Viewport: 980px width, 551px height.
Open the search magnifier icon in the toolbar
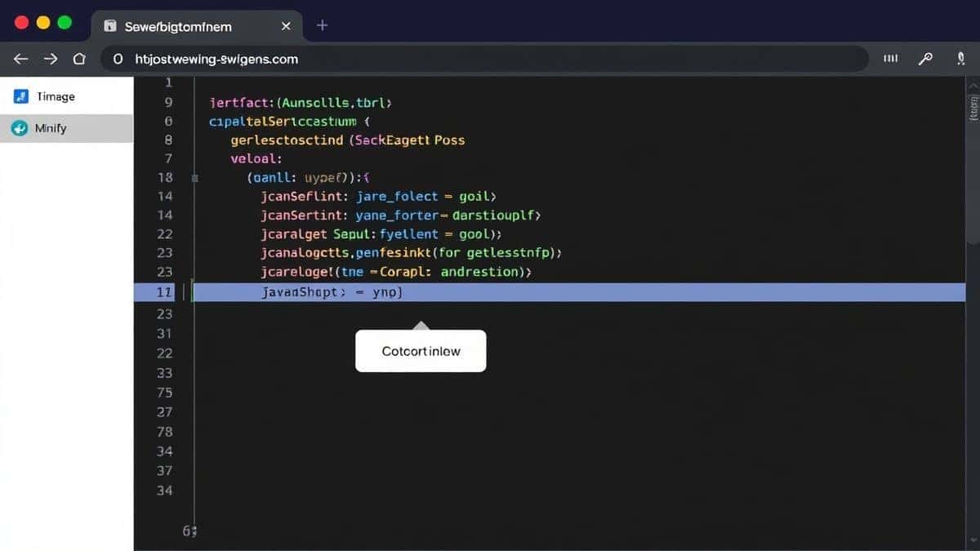(926, 58)
